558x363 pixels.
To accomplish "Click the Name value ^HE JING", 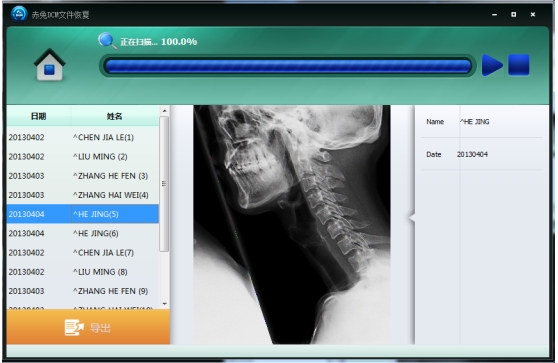I will point(474,122).
